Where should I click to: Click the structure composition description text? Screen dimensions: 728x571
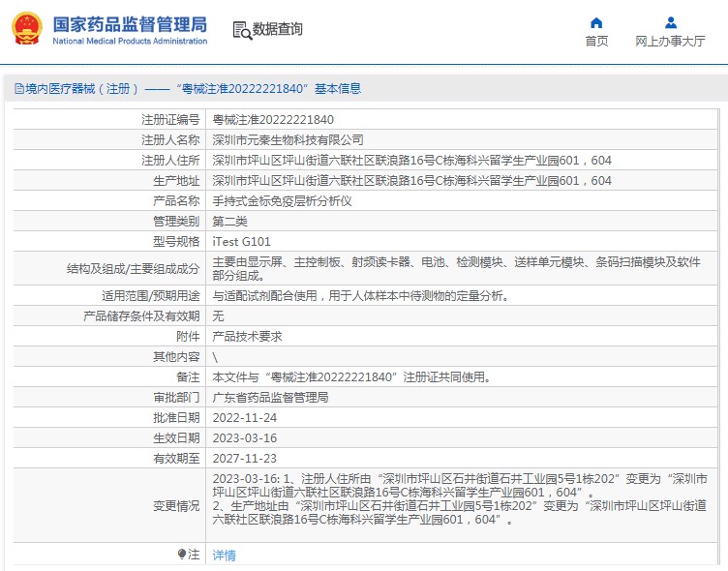click(x=456, y=268)
